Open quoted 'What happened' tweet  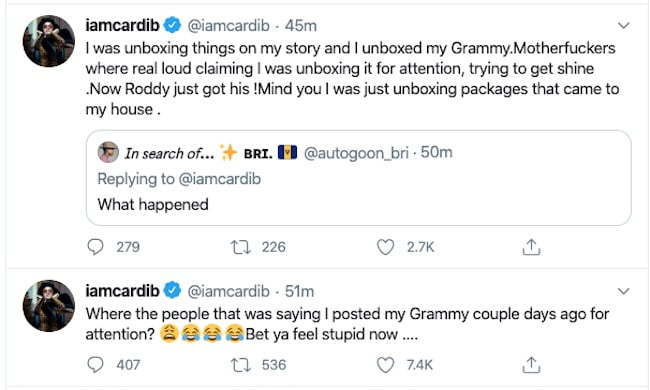pyautogui.click(x=359, y=178)
